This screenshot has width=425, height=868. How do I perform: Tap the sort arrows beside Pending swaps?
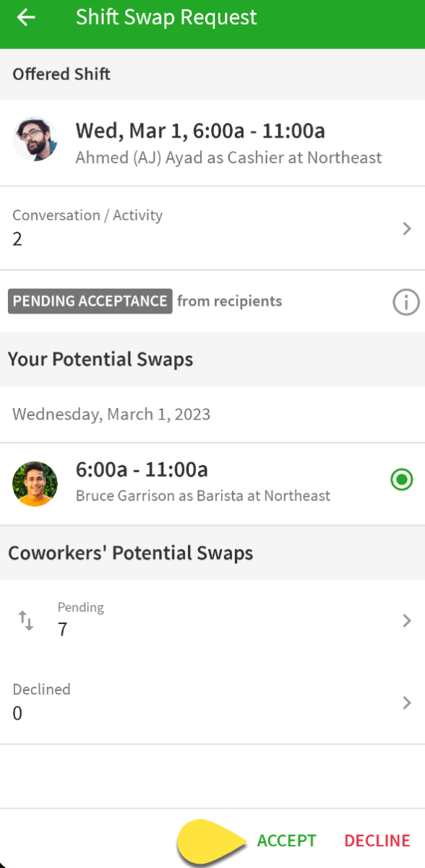pyautogui.click(x=26, y=620)
